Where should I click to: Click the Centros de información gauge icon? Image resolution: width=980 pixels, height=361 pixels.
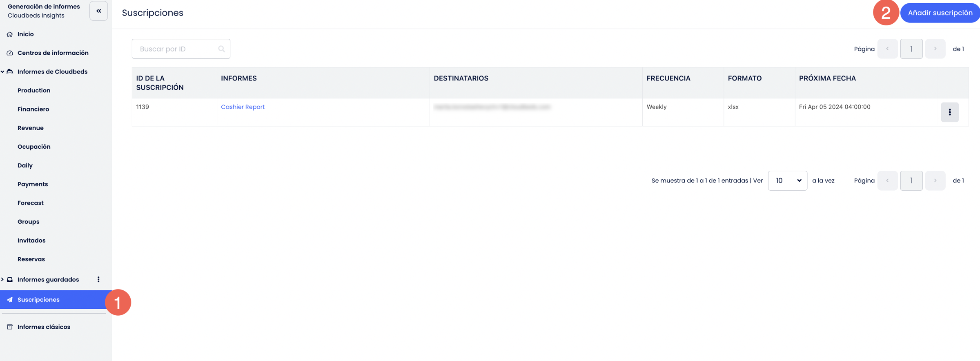tap(10, 53)
